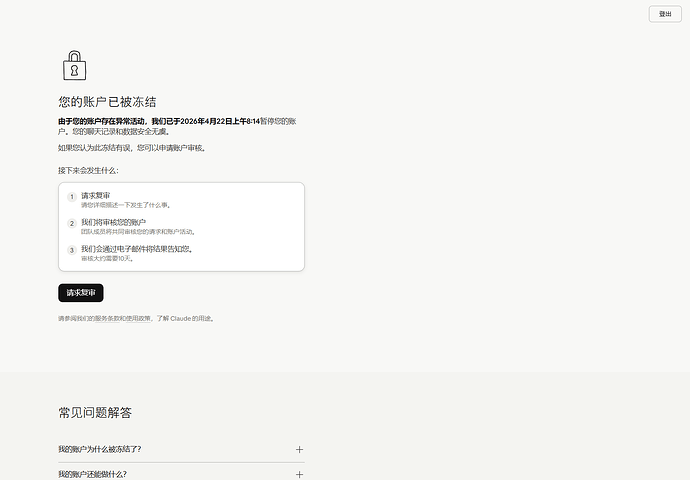Click the 接下来会发生什么 label
Viewport: 690px width, 480px height.
(x=88, y=170)
